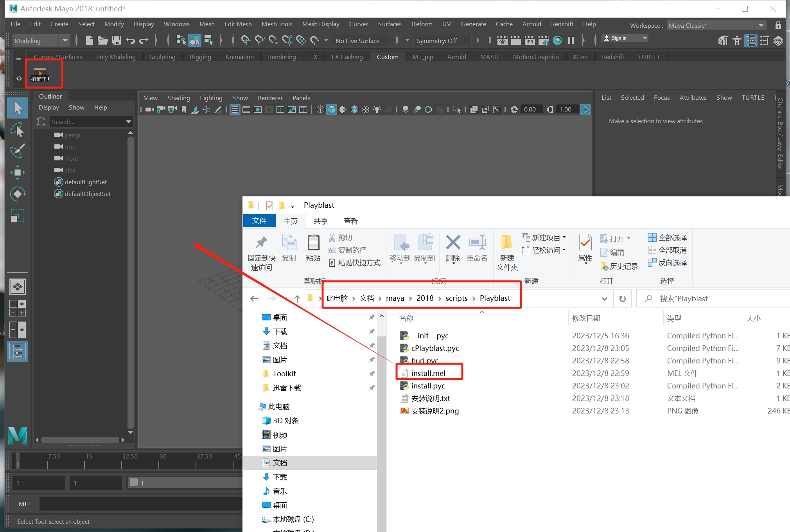790x532 pixels.
Task: Click 历史记录 in Explorer ribbon
Action: (619, 266)
